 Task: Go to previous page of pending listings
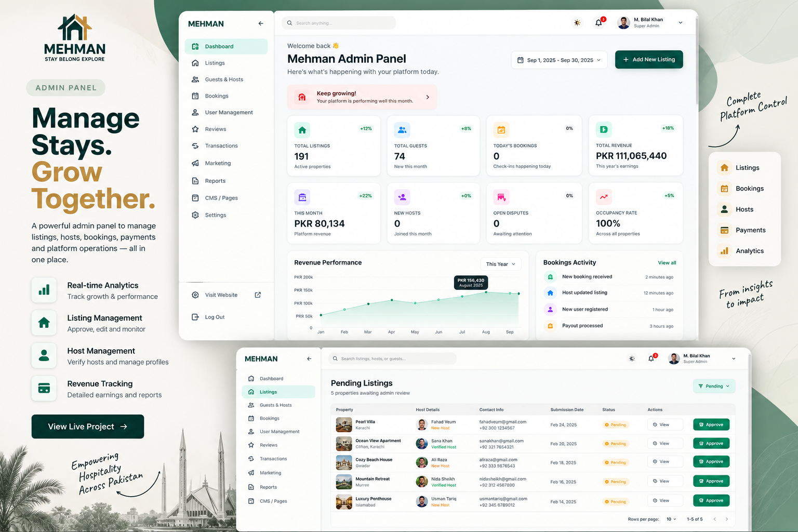tap(715, 519)
